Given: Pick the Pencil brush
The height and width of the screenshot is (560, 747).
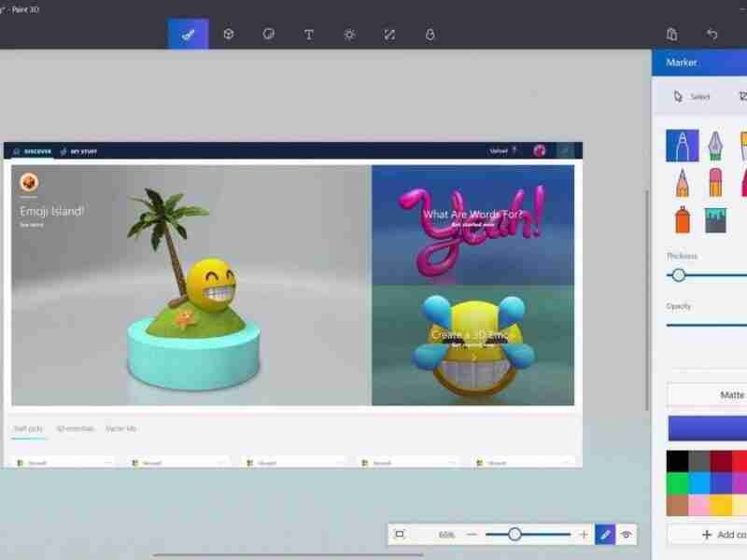Looking at the screenshot, I should 682,182.
